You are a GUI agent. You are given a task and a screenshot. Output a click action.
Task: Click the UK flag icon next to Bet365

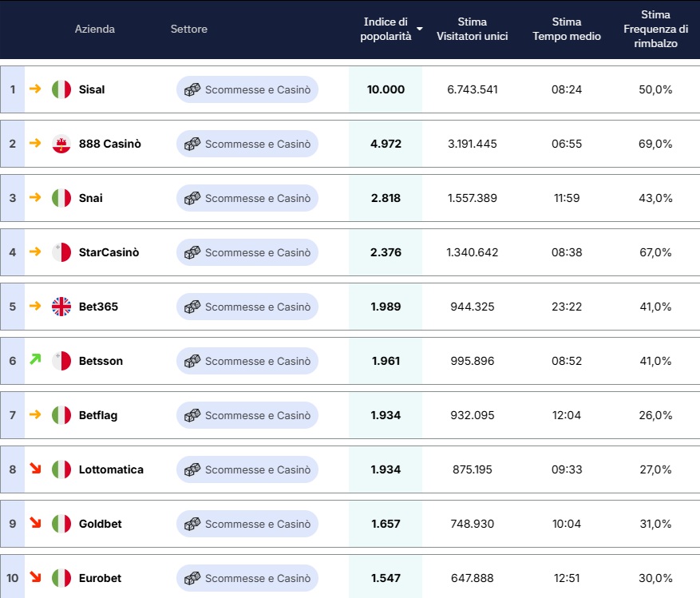[x=61, y=307]
